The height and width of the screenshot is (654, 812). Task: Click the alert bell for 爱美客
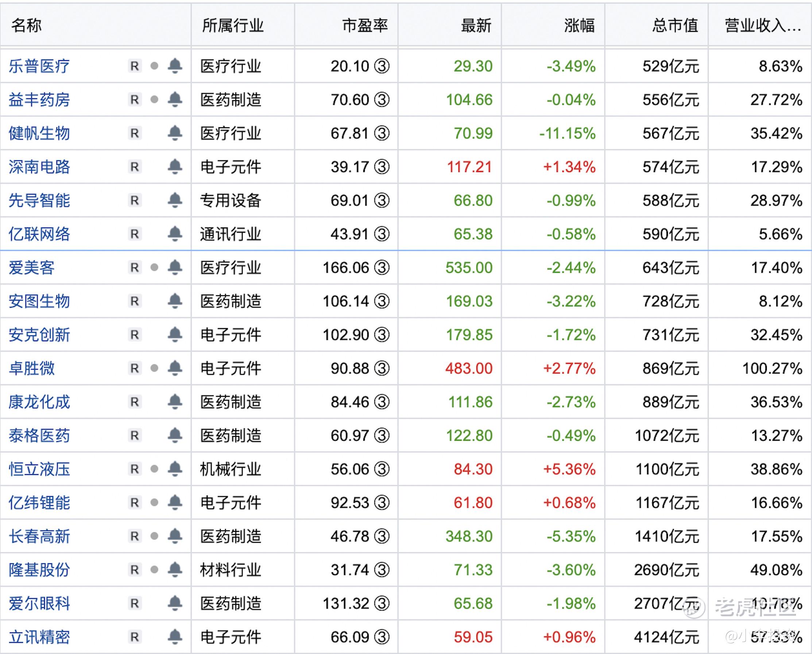click(x=175, y=267)
